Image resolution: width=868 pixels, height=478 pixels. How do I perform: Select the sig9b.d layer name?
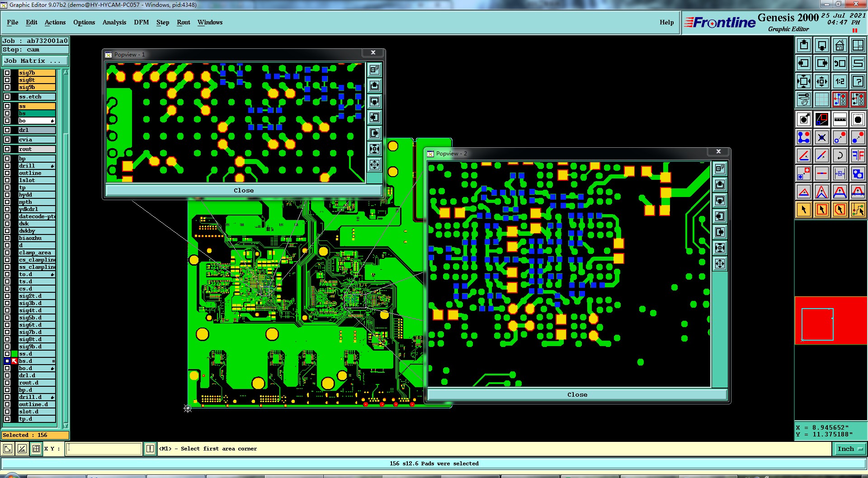[x=37, y=347]
